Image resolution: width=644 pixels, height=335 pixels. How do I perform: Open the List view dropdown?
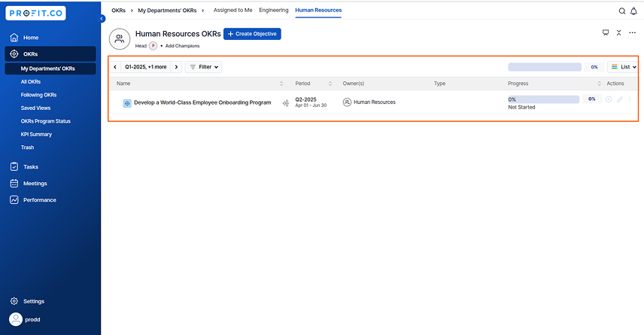click(623, 67)
